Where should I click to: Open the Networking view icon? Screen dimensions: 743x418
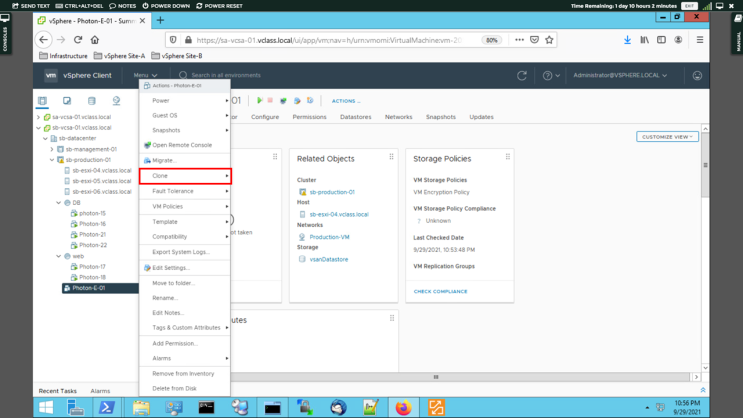click(x=116, y=100)
